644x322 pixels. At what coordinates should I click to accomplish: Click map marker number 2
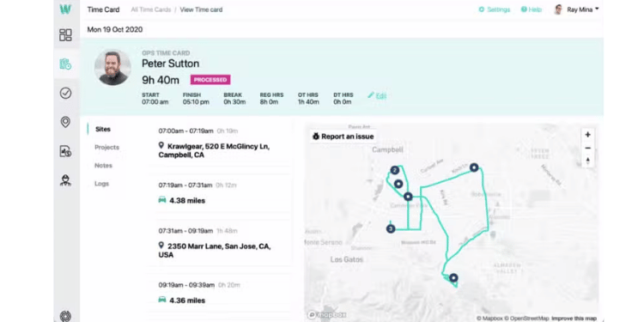(395, 170)
